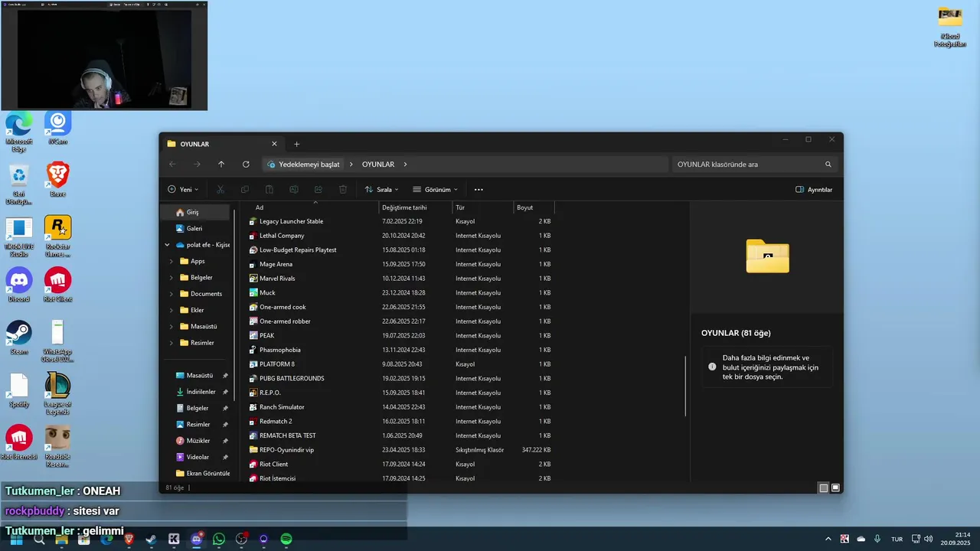The width and height of the screenshot is (980, 551).
Task: Open the Sırala sort dropdown
Action: pyautogui.click(x=382, y=190)
